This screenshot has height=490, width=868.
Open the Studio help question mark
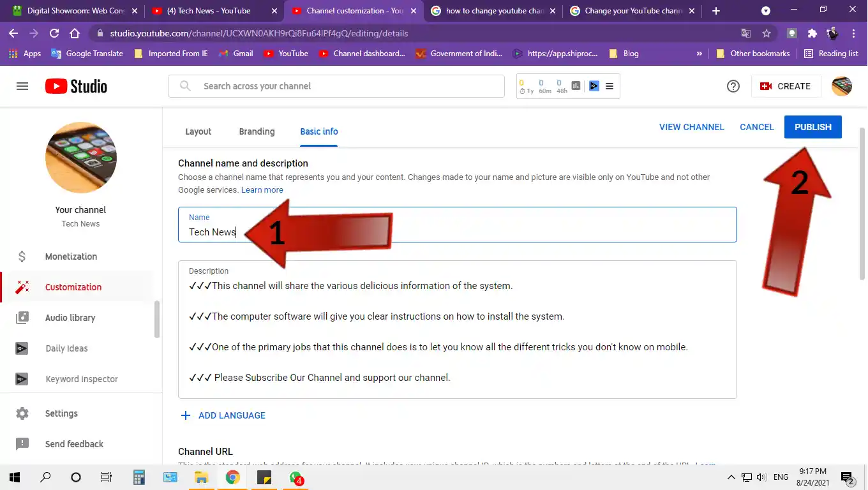[x=733, y=86]
